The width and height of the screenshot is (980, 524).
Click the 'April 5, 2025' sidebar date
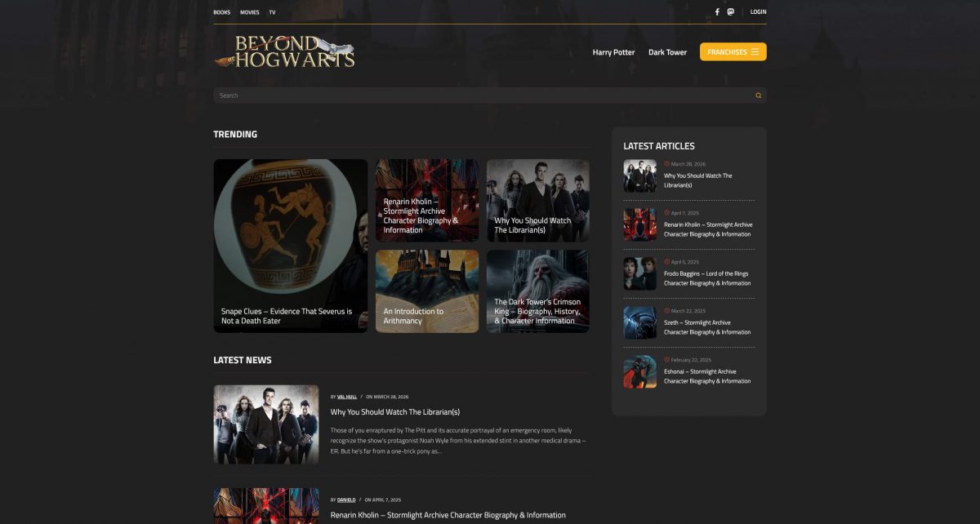(x=685, y=262)
